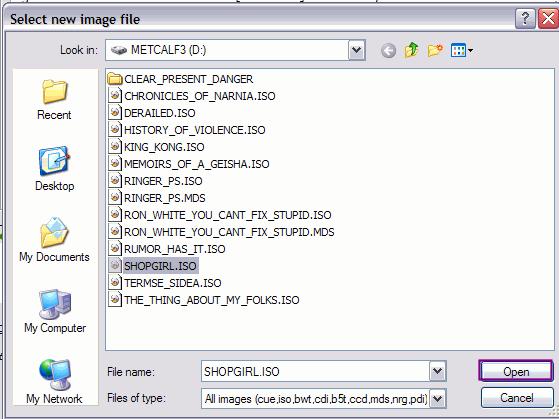Select the CLEAR_PRESENT_DANGER folder icon

[115, 78]
